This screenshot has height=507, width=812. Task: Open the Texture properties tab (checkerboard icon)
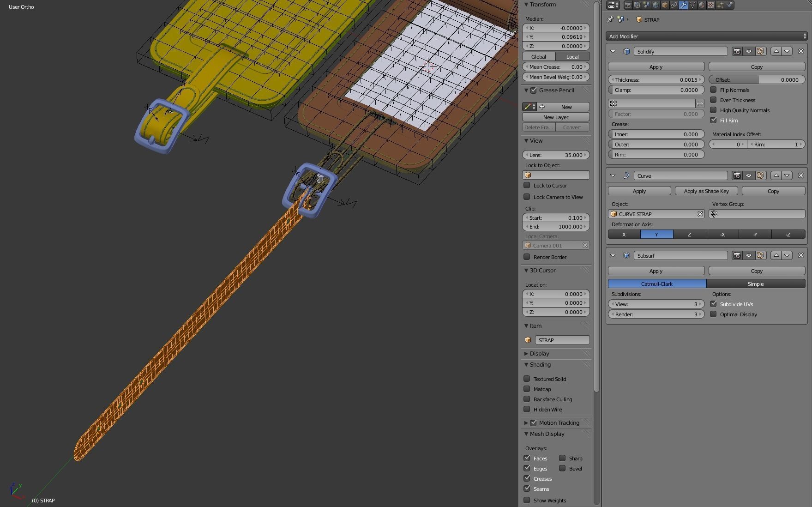pyautogui.click(x=711, y=5)
